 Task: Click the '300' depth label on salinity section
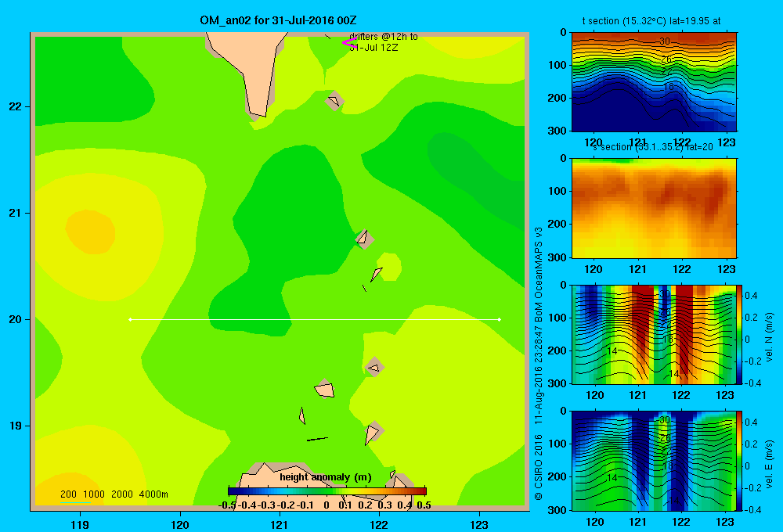coord(557,257)
